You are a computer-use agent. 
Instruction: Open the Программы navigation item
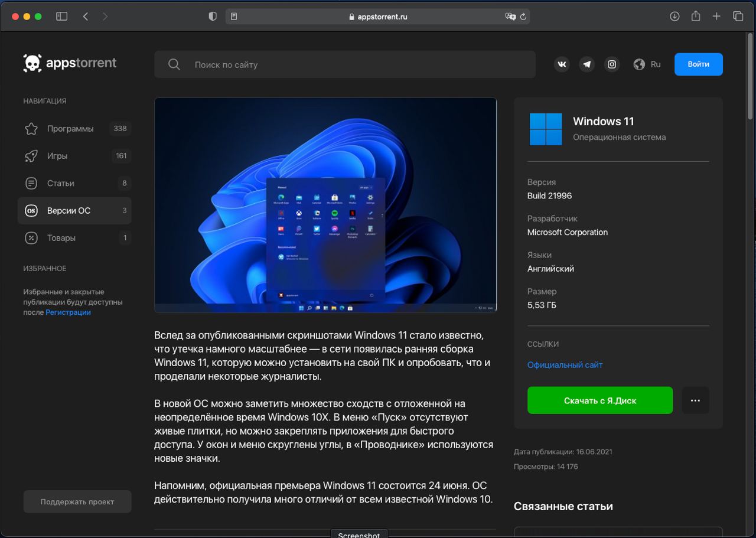pos(74,129)
